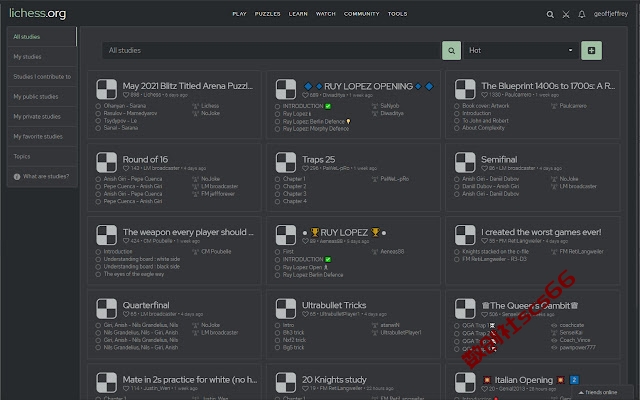Open the 20 Knights study title
Screen dimensions: 640x400
pos(334,380)
